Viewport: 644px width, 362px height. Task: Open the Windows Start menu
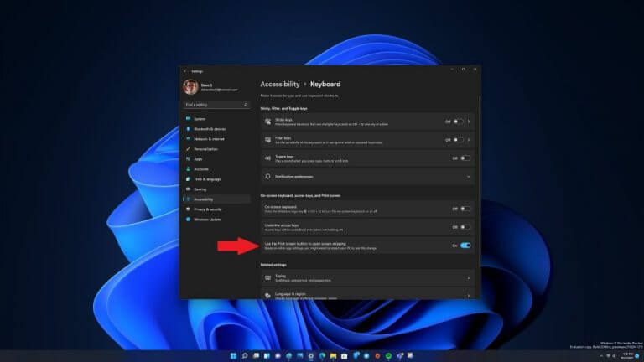pyautogui.click(x=234, y=356)
